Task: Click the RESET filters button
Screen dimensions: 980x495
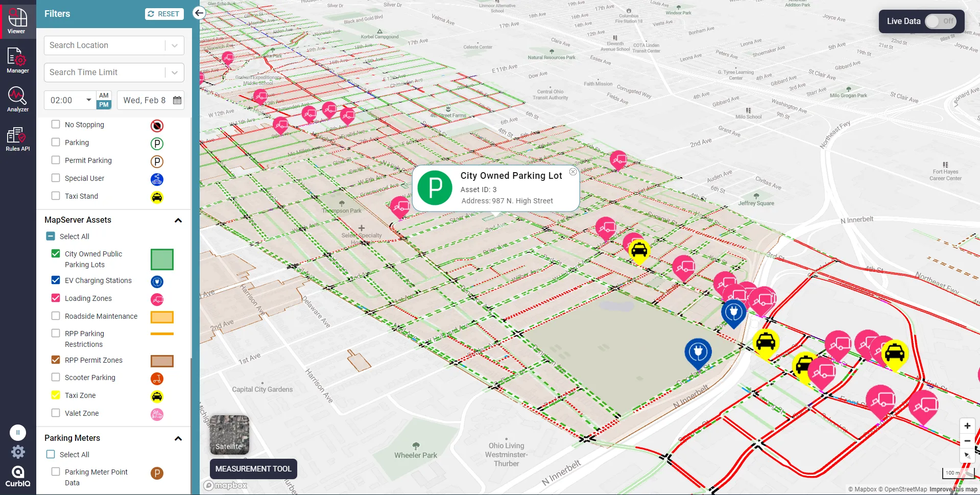Action: pyautogui.click(x=164, y=14)
